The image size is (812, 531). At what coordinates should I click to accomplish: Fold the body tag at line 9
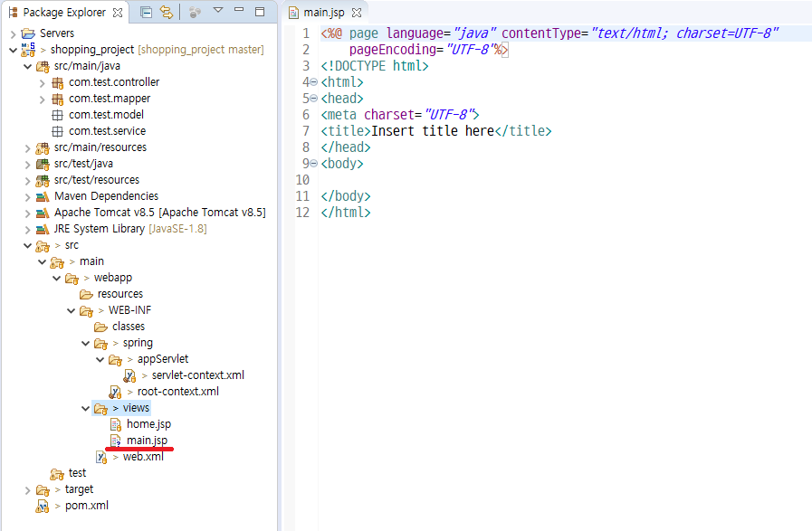coord(313,164)
